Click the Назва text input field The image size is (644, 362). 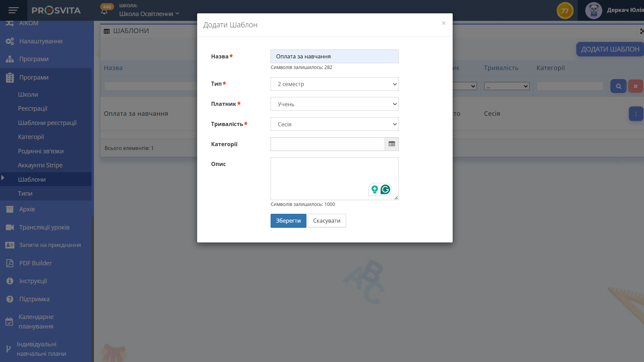334,56
